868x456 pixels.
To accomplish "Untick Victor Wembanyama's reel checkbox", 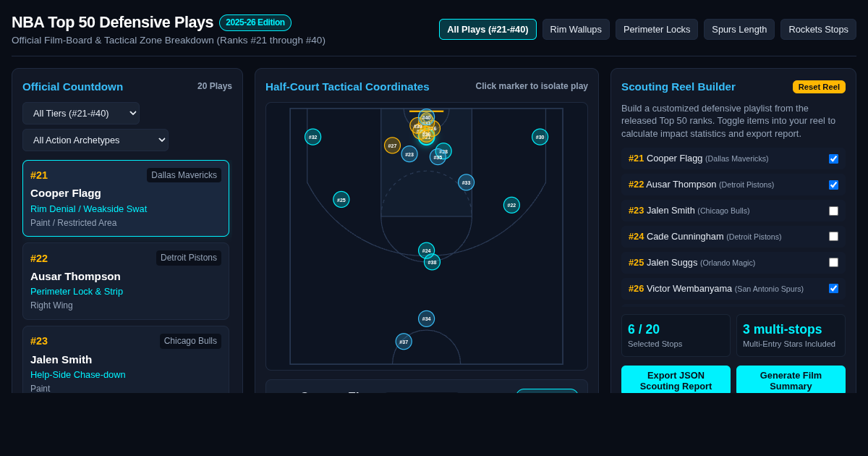I will pos(833,288).
